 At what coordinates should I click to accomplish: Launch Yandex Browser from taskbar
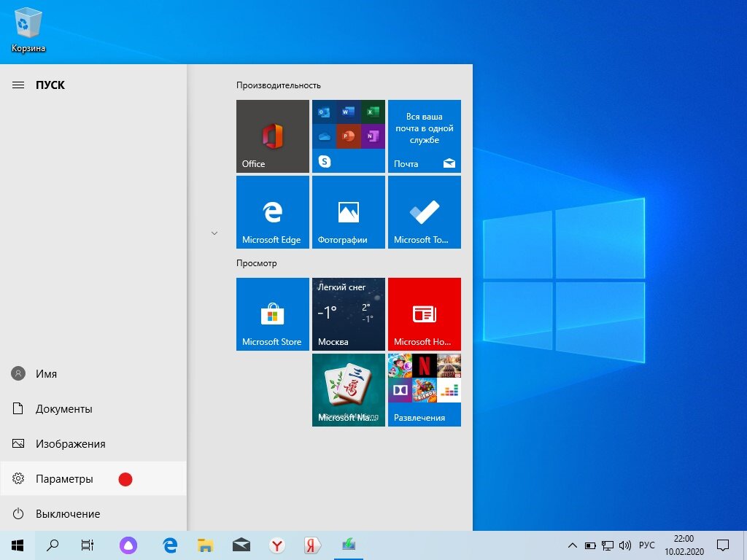276,545
